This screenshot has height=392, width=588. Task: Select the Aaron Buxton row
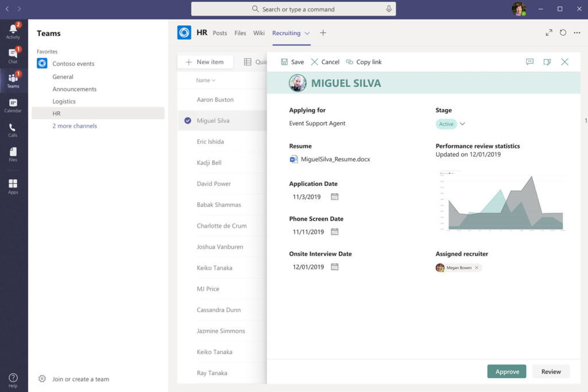222,99
